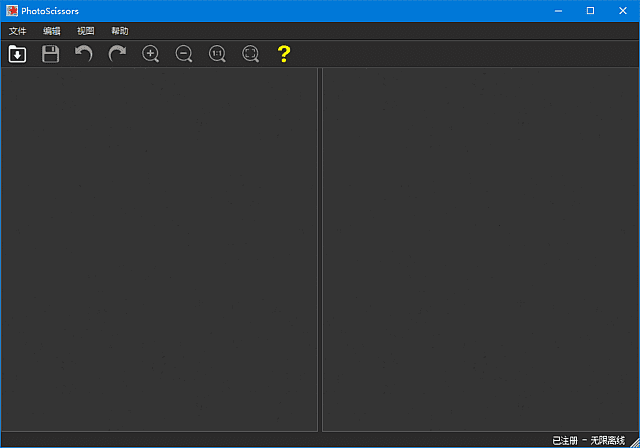Zoom out with the minus magnifier
Screen dimensions: 640x448
click(x=184, y=54)
